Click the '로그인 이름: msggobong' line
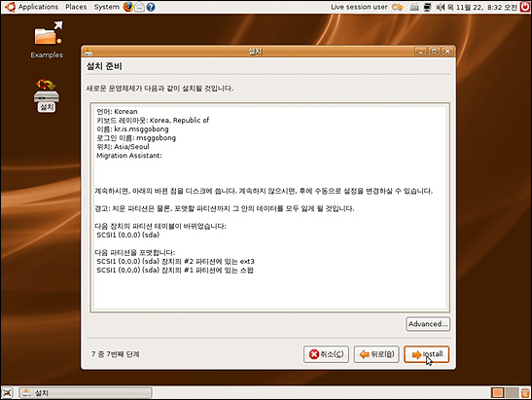Image resolution: width=532 pixels, height=400 pixels. 136,138
